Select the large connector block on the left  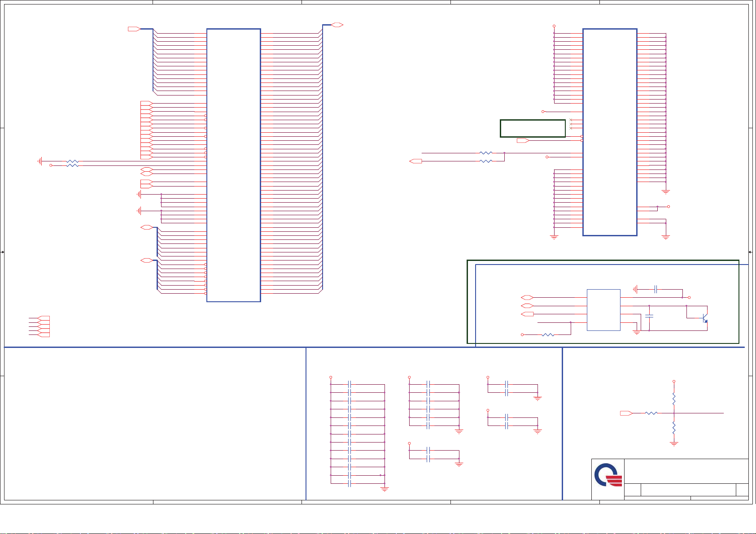tap(233, 165)
